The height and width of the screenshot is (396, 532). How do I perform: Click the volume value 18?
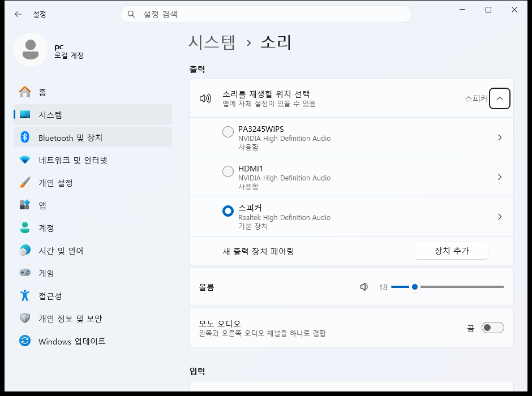point(383,287)
